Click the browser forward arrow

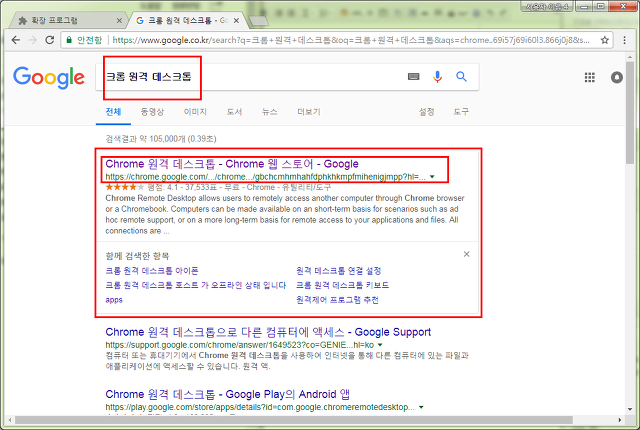(x=33, y=40)
